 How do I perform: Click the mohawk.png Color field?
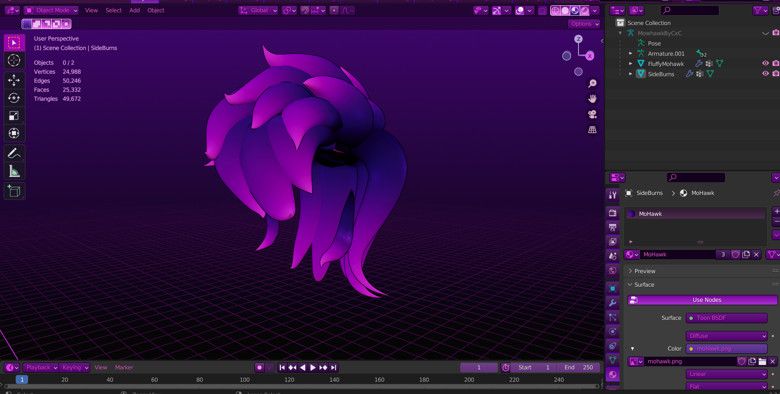[x=727, y=349]
